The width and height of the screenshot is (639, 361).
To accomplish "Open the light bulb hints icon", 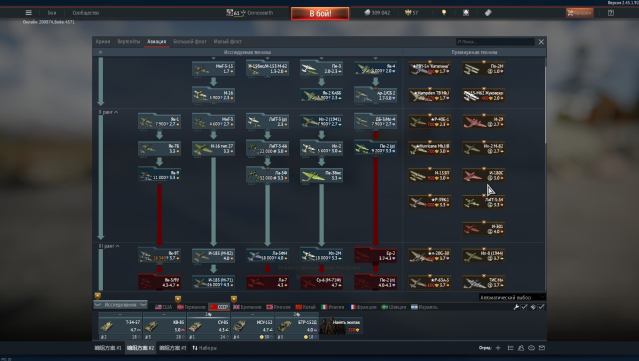I will (x=444, y=13).
